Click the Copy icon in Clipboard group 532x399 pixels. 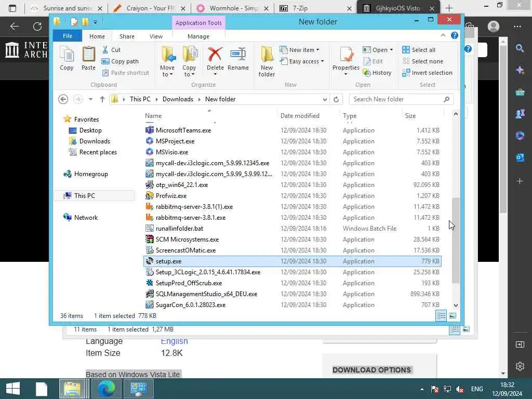click(66, 58)
